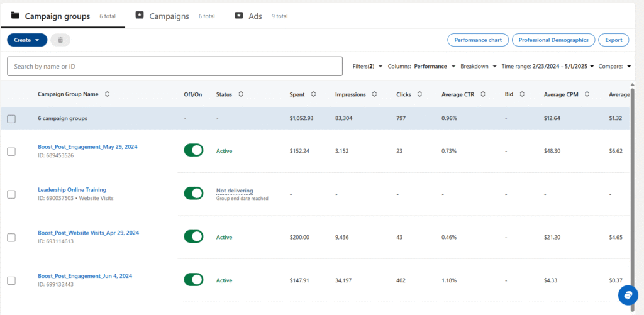Open Professional Demographics
The width and height of the screenshot is (644, 315).
pos(553,40)
